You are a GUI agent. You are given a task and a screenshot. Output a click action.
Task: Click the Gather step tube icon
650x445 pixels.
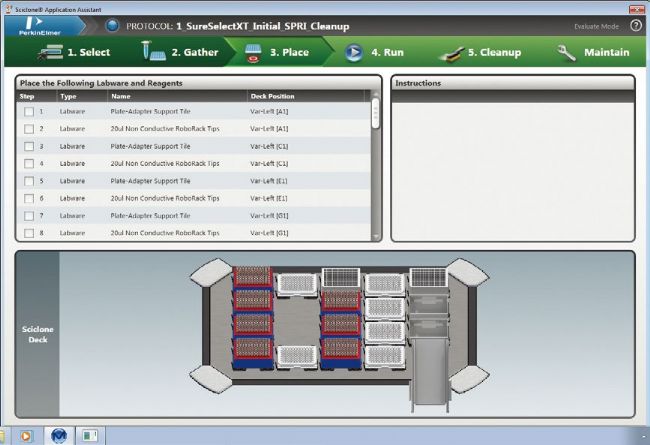[153, 51]
